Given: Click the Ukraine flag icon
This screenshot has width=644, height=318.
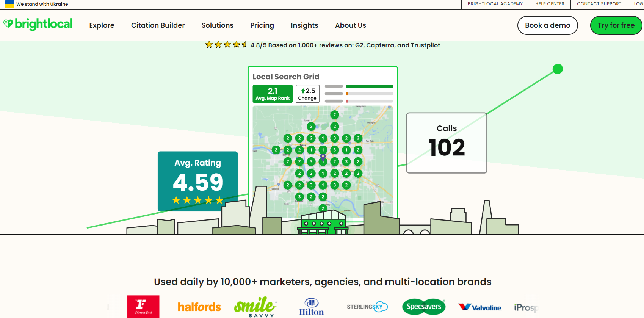Looking at the screenshot, I should [9, 4].
